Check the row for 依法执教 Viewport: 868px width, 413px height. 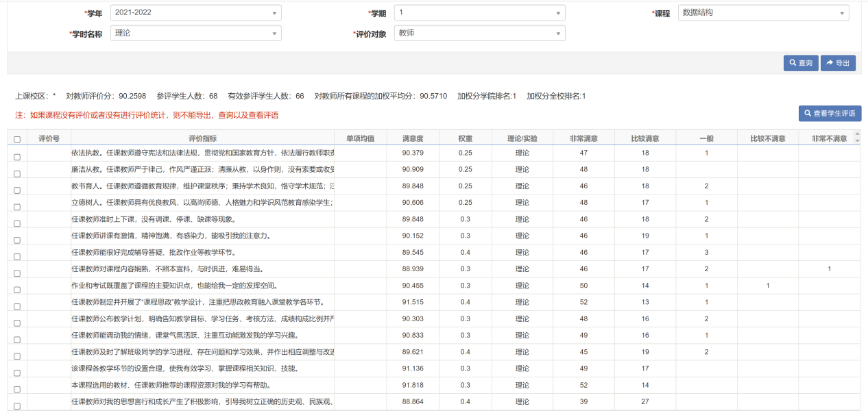pos(17,157)
